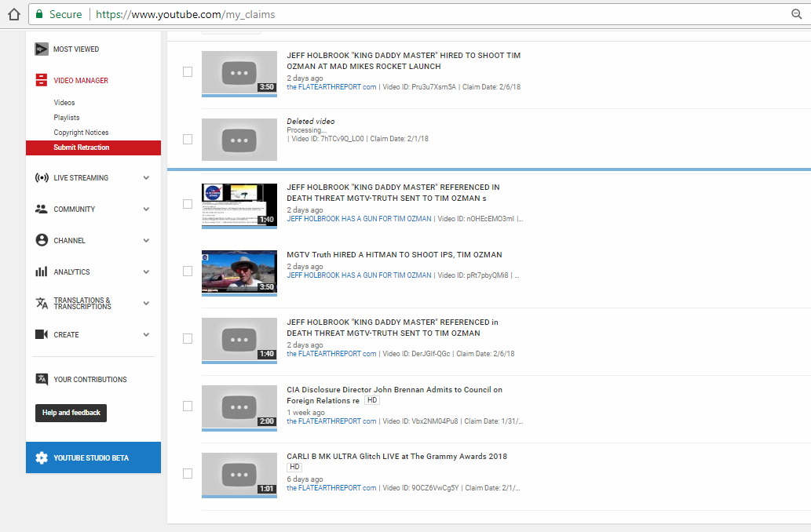The image size is (811, 532).
Task: Open FLATEARTHREPORT link under HIRED TO SHOOT video
Action: pos(331,87)
